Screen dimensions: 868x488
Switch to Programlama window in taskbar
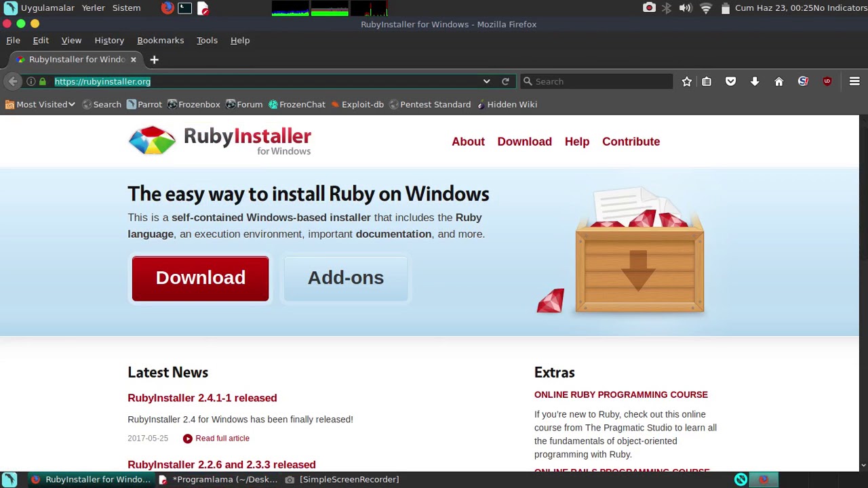click(218, 479)
